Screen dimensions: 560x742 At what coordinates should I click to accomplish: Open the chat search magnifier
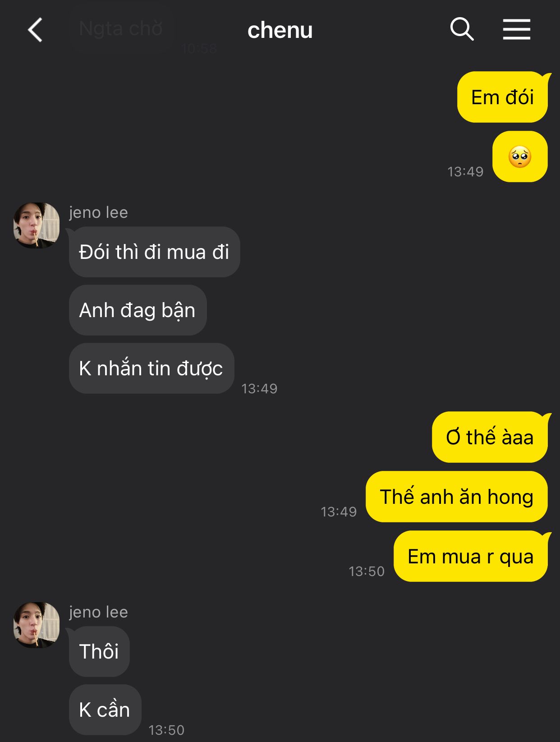pyautogui.click(x=462, y=29)
